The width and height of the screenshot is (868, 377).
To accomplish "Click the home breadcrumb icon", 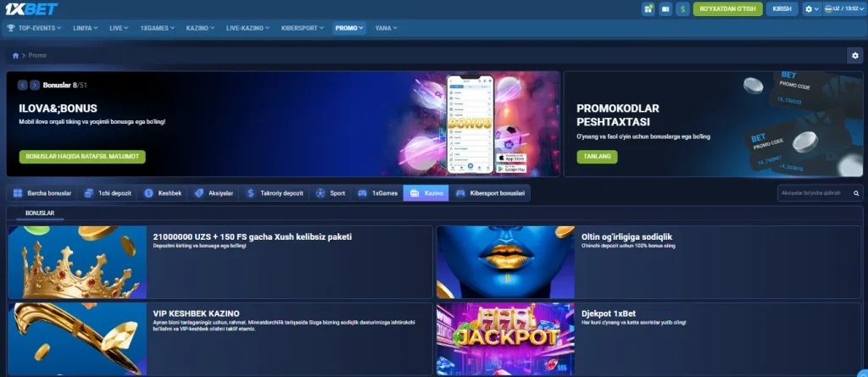I will tap(15, 55).
